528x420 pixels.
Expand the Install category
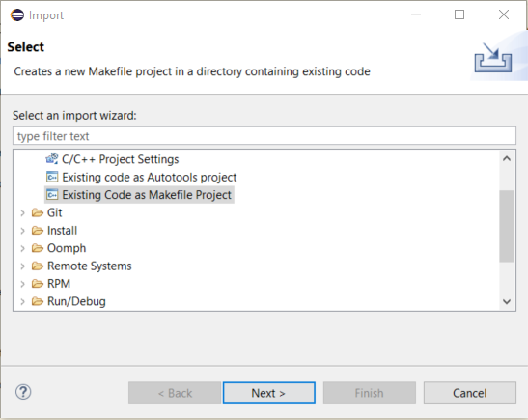coord(22,231)
